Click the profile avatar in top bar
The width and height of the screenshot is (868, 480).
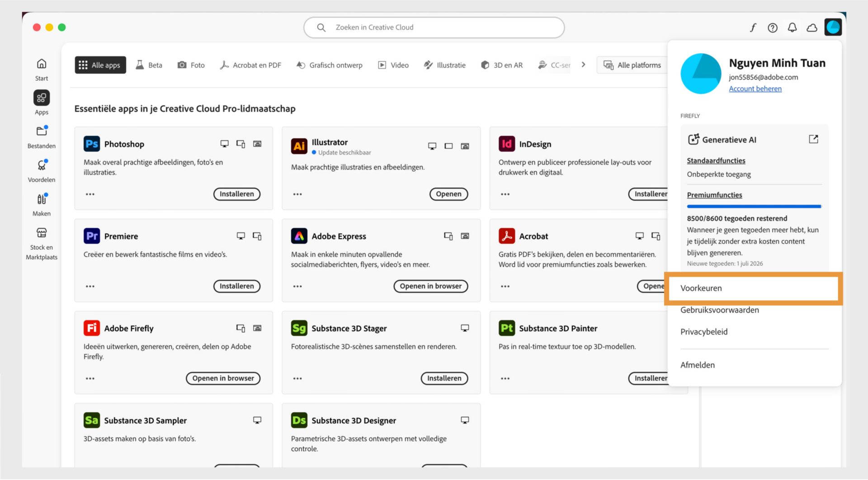tap(833, 27)
